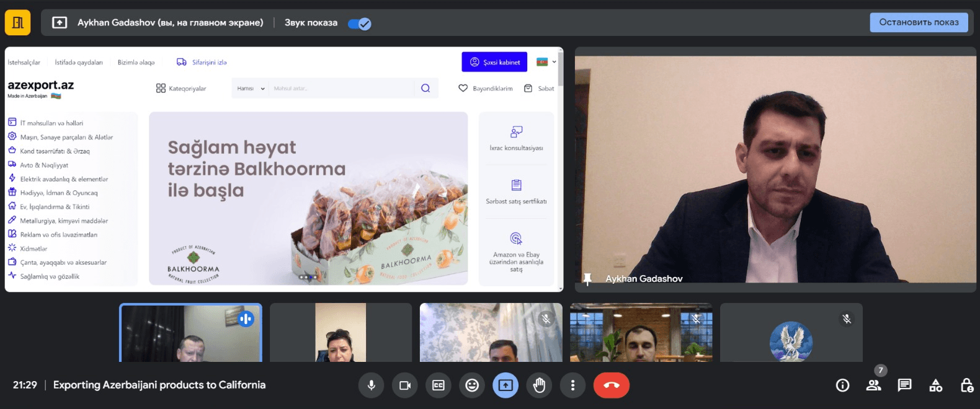This screenshot has width=980, height=409.
Task: Select Ev, İşıqlandırma & Tikinti category
Action: coord(48,206)
